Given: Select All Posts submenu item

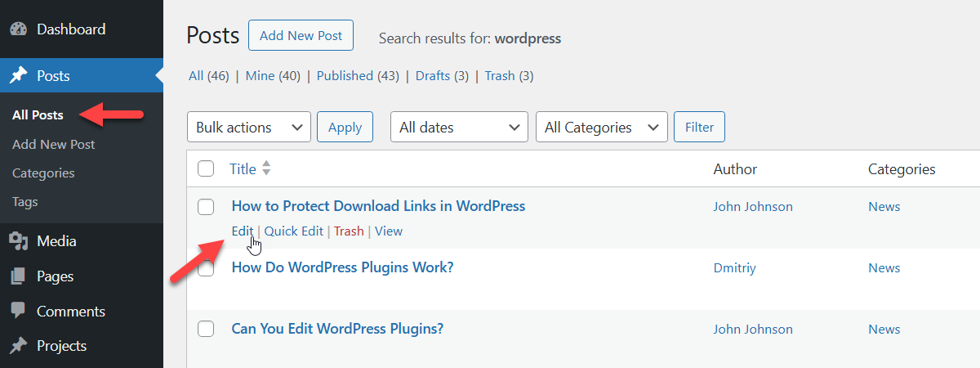Looking at the screenshot, I should click(x=38, y=115).
